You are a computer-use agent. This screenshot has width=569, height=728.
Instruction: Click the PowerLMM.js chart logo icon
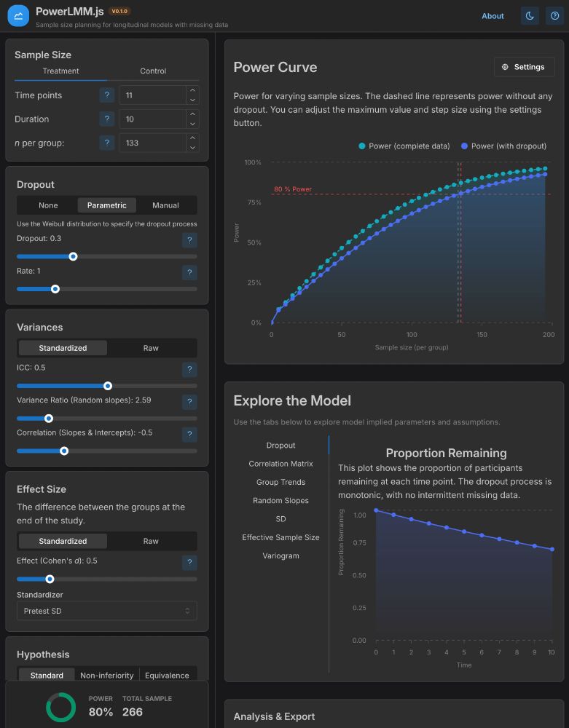tap(18, 16)
